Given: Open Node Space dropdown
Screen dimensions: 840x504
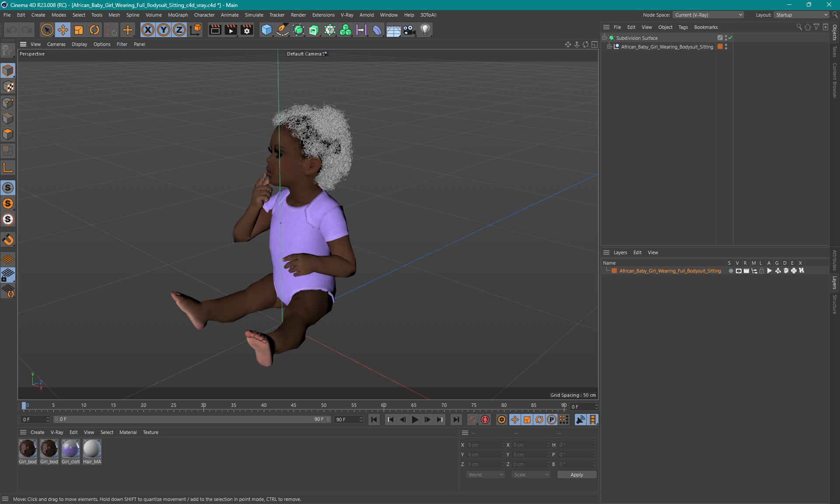Looking at the screenshot, I should [x=708, y=15].
